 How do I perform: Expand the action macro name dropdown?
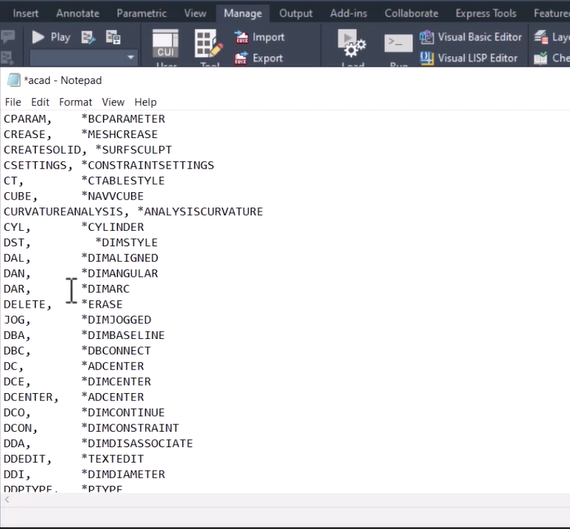pos(131,57)
